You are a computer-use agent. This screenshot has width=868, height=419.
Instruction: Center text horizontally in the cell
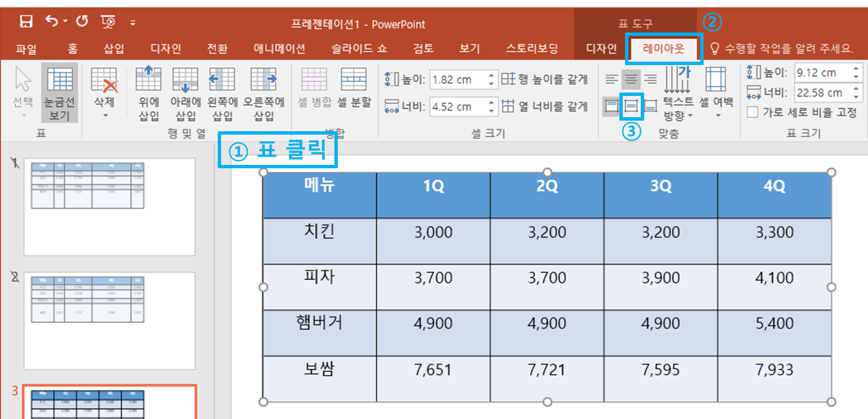click(631, 80)
